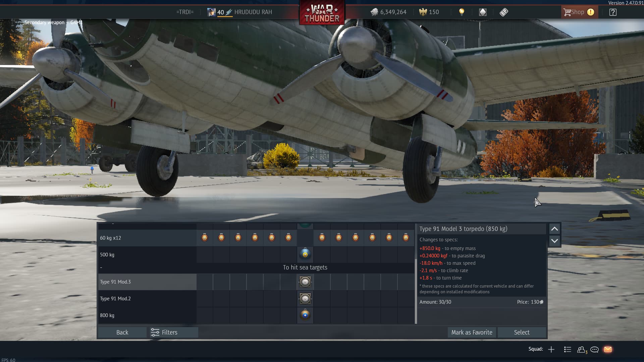Select the 800 kg preset row label
Viewport: 644px width, 362px height.
[107, 315]
